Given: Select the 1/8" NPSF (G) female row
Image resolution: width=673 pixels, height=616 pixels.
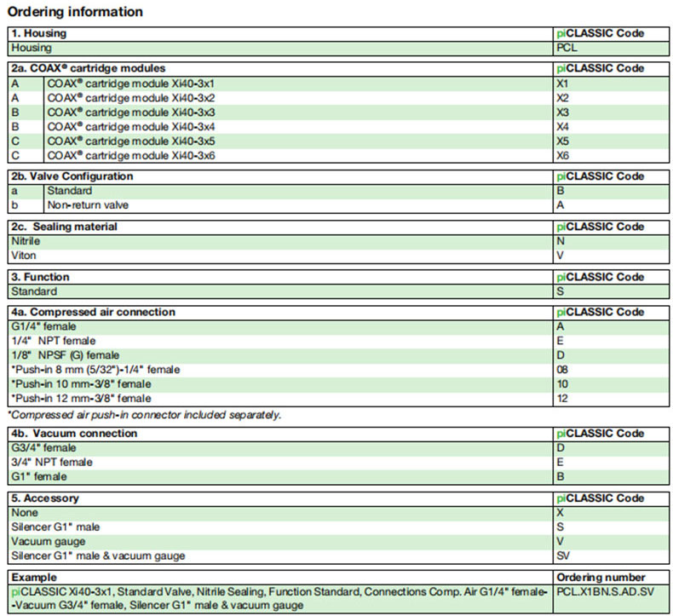Looking at the screenshot, I should (64, 354).
